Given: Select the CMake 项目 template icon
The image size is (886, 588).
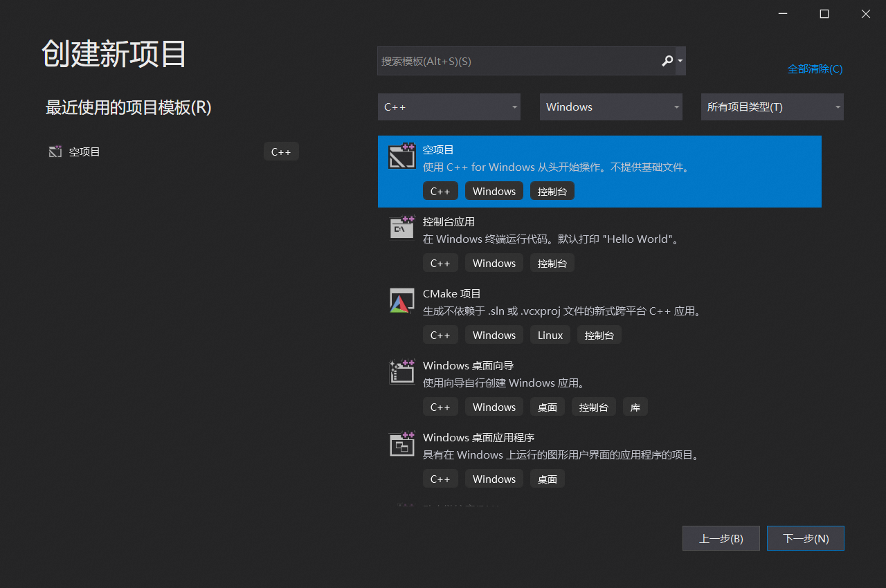Looking at the screenshot, I should pos(402,299).
